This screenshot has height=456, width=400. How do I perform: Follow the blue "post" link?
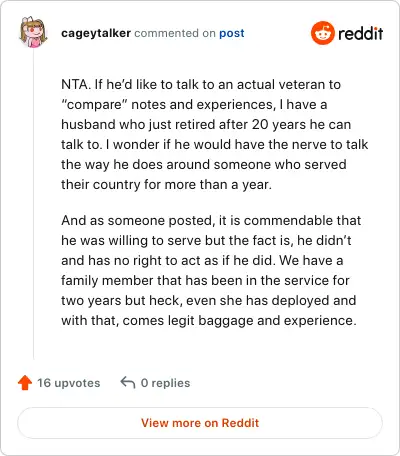(x=232, y=33)
